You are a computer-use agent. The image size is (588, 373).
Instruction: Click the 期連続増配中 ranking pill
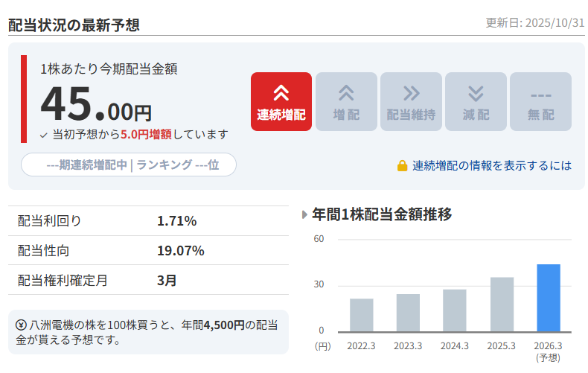pyautogui.click(x=129, y=165)
